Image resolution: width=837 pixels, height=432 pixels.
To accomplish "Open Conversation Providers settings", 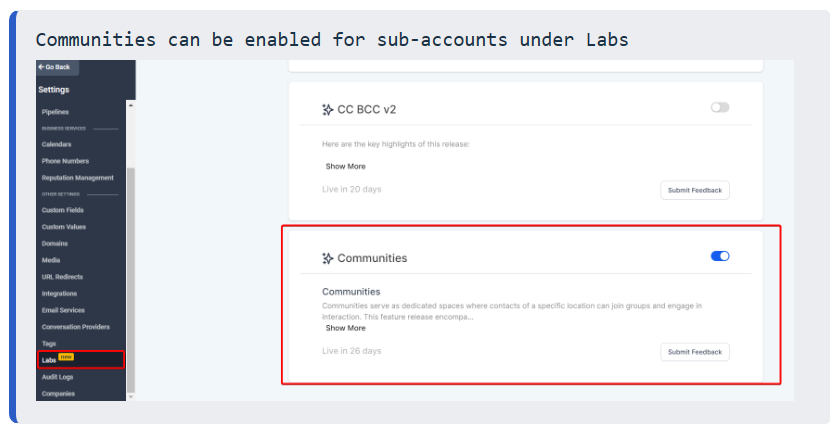I will pyautogui.click(x=76, y=327).
